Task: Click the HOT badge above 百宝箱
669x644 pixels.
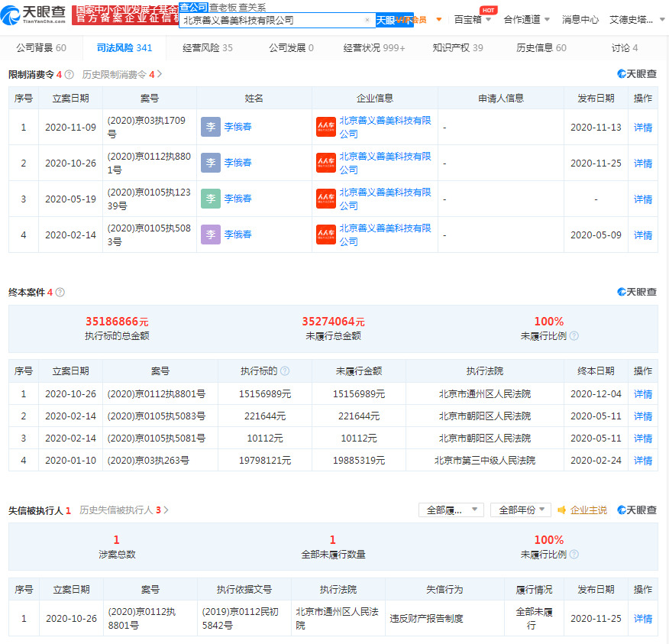Action: click(x=489, y=10)
